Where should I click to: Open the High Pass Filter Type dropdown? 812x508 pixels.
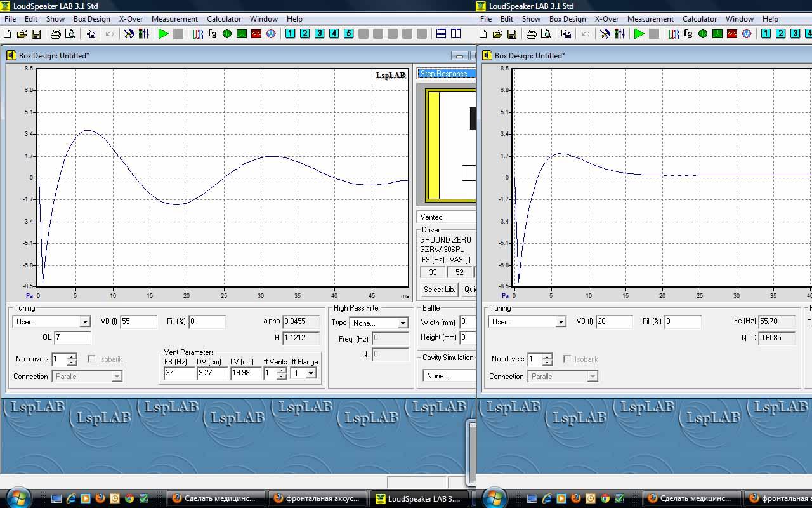point(402,323)
